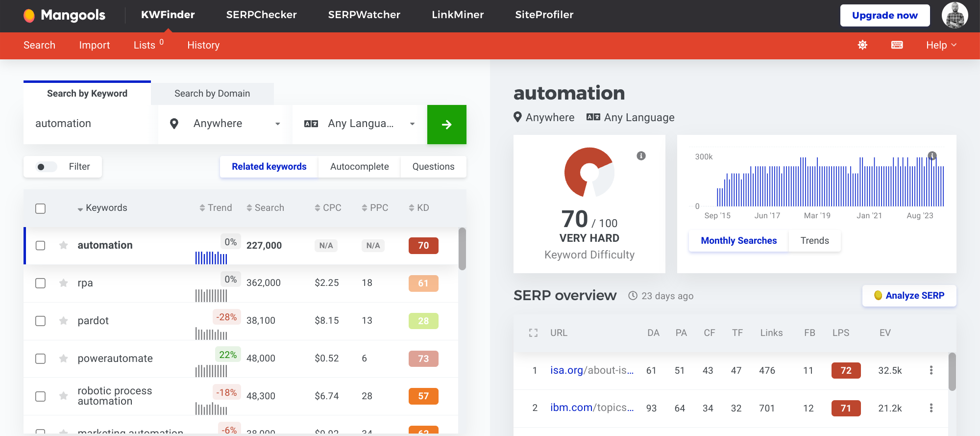980x436 pixels.
Task: Switch to SERPChecker
Action: tap(261, 15)
